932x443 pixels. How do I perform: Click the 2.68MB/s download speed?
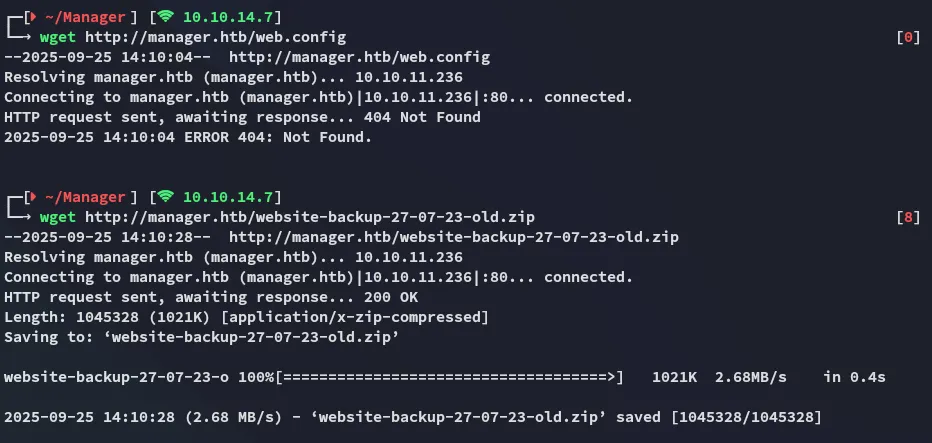tap(750, 377)
